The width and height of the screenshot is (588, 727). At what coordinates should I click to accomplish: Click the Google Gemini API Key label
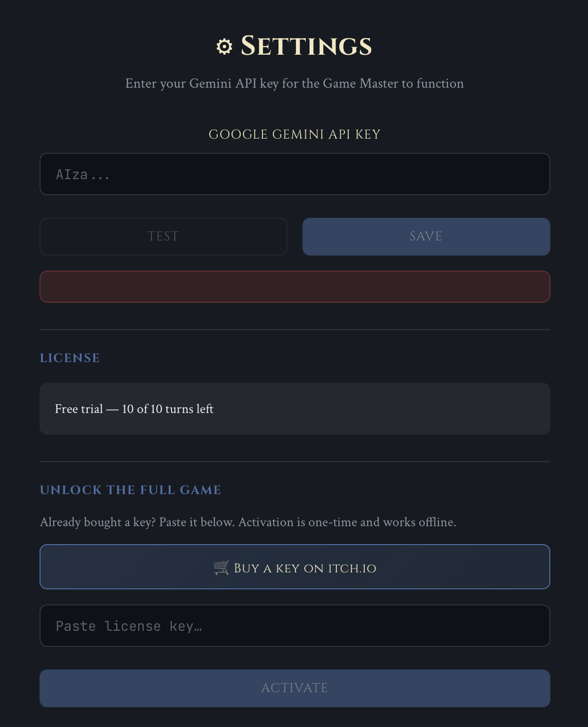pos(294,134)
